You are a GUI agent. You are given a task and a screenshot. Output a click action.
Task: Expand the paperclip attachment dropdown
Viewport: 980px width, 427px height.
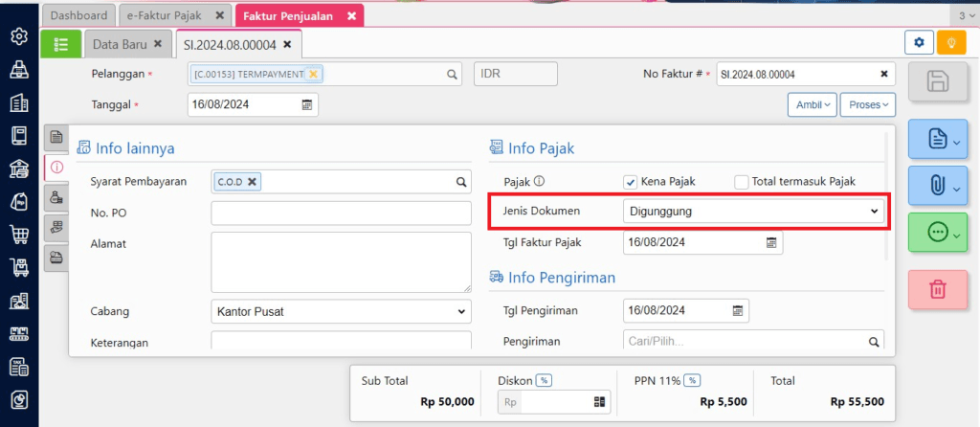click(938, 187)
